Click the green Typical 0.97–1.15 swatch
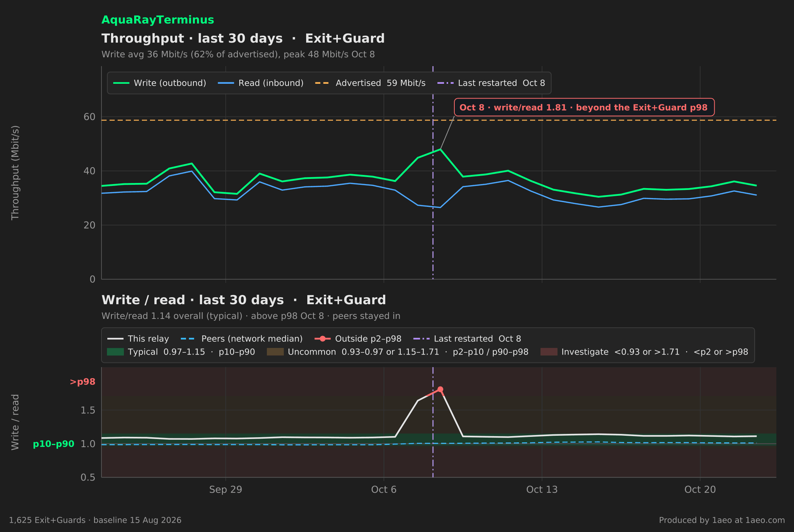The image size is (794, 532). click(x=115, y=352)
